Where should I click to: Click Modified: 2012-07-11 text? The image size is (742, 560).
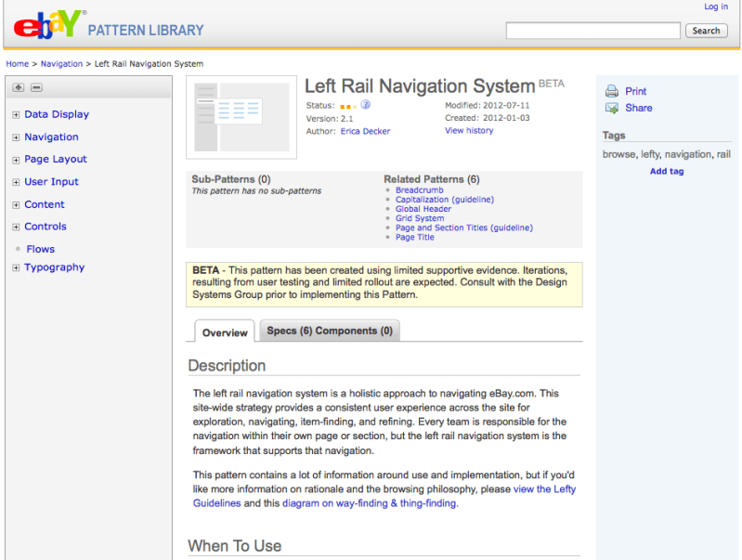(x=487, y=106)
